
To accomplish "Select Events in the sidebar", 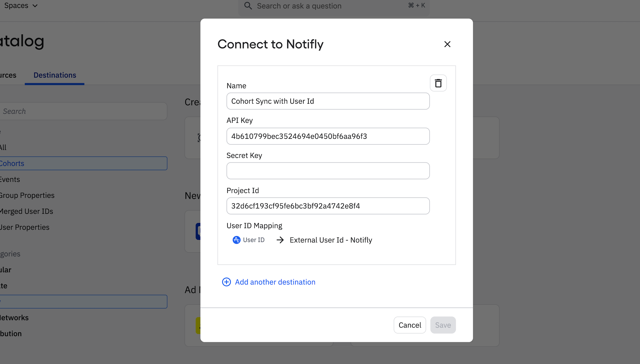I will click(x=10, y=179).
